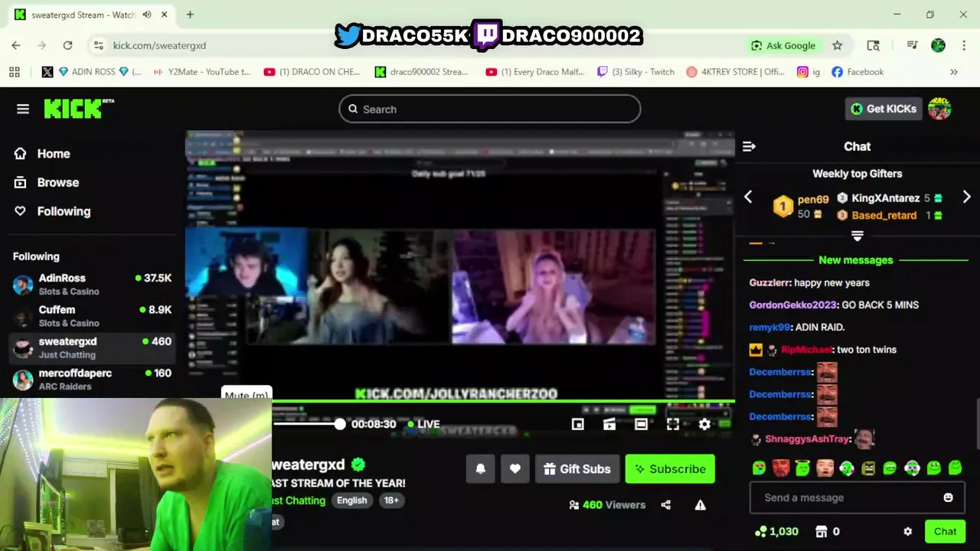The image size is (980, 551).
Task: Report stream with warning triangle icon
Action: click(x=700, y=505)
